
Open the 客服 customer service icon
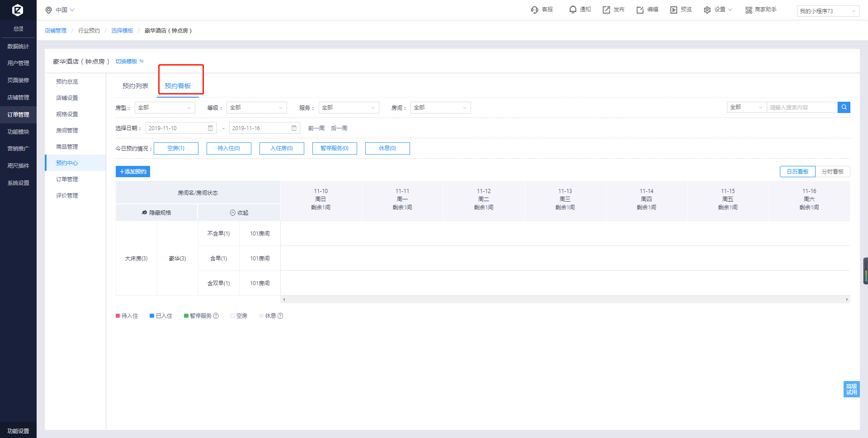534,9
